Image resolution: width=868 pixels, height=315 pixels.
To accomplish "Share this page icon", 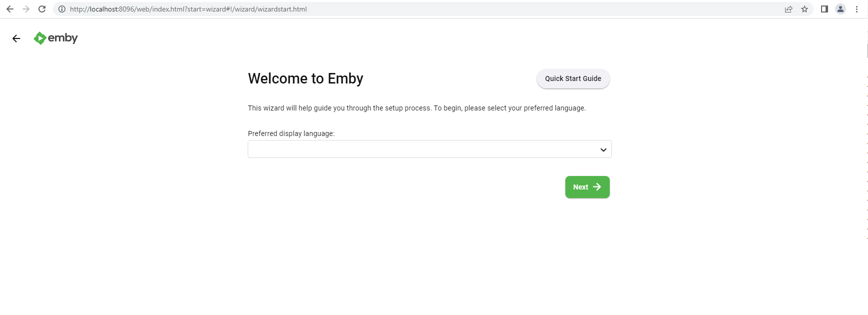I will pos(789,9).
